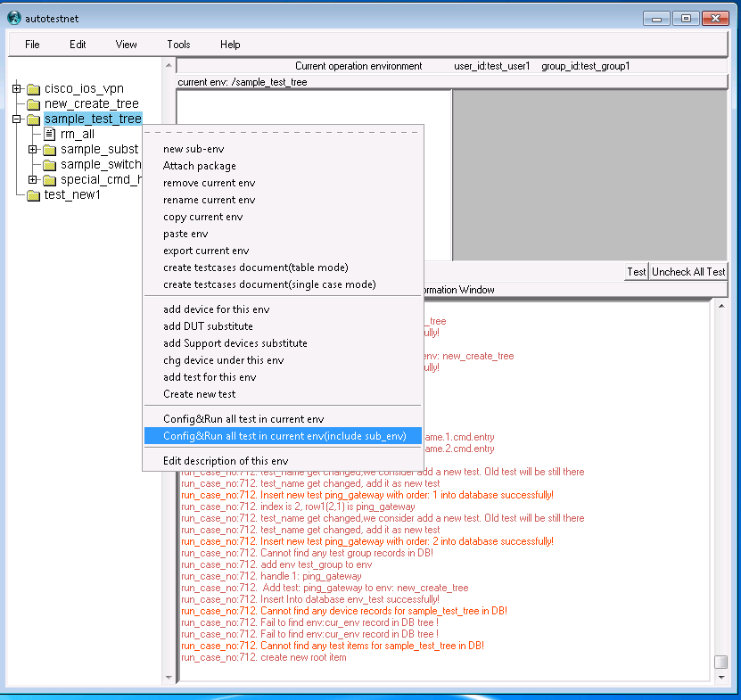The height and width of the screenshot is (700, 741).
Task: Click the cisco_ios_vpn folder icon
Action: (x=34, y=89)
